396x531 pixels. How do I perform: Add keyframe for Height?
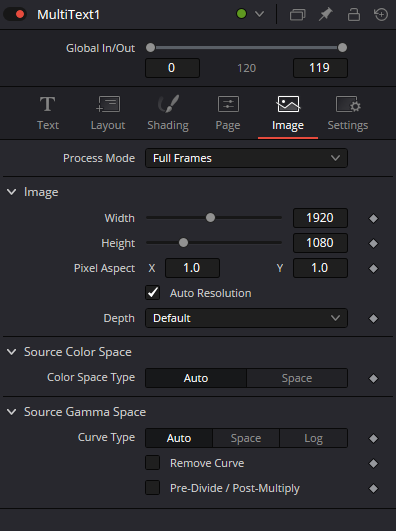[x=373, y=243]
